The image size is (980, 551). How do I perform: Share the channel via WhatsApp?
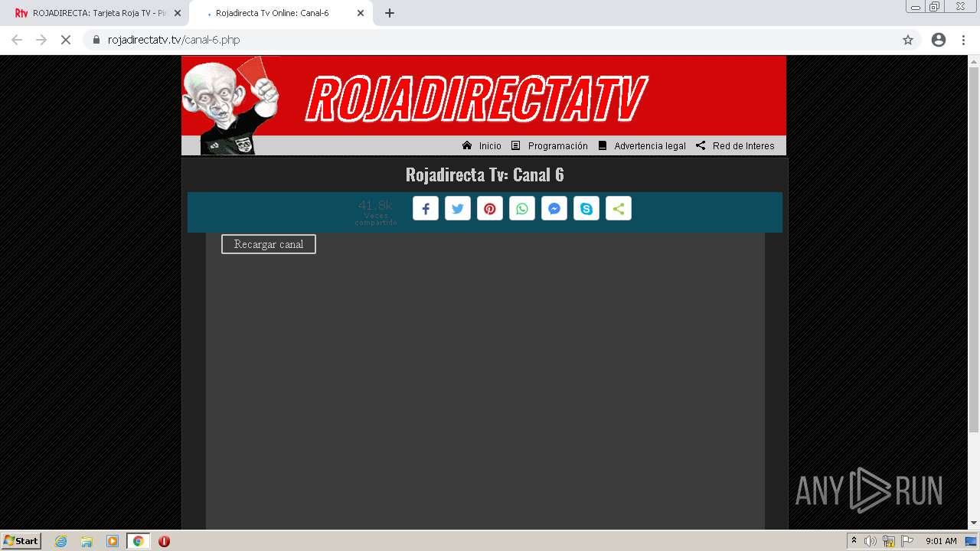522,209
